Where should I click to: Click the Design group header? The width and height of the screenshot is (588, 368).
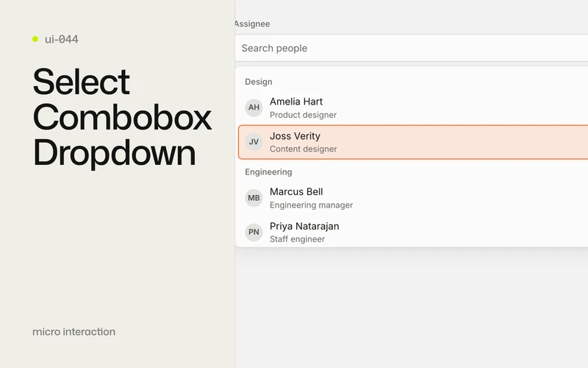pos(259,82)
